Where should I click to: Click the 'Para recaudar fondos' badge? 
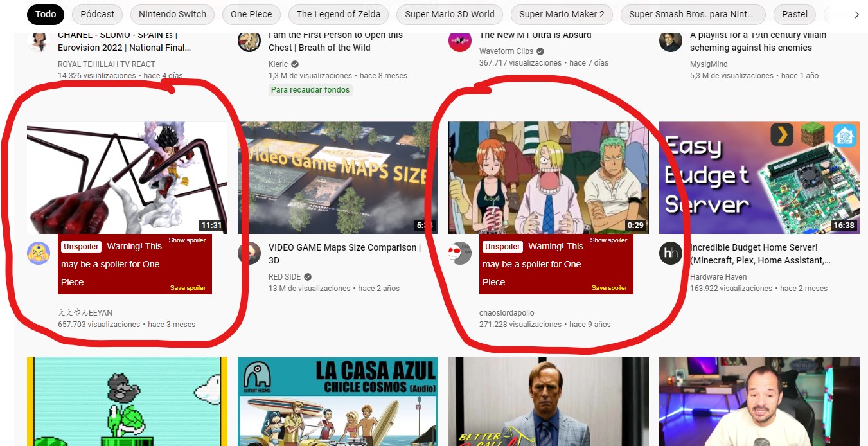coord(310,90)
